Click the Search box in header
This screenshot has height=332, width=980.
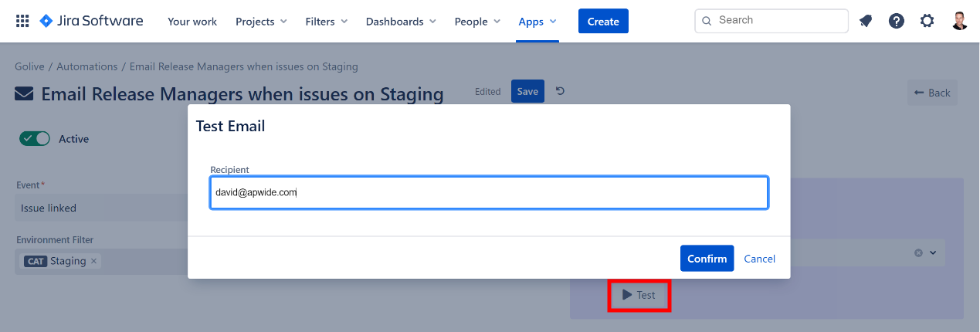click(772, 21)
